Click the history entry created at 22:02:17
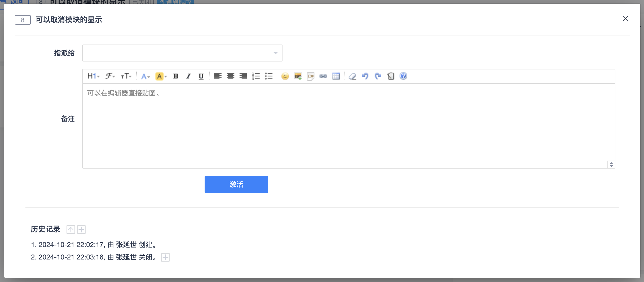The image size is (644, 282). pyautogui.click(x=94, y=245)
